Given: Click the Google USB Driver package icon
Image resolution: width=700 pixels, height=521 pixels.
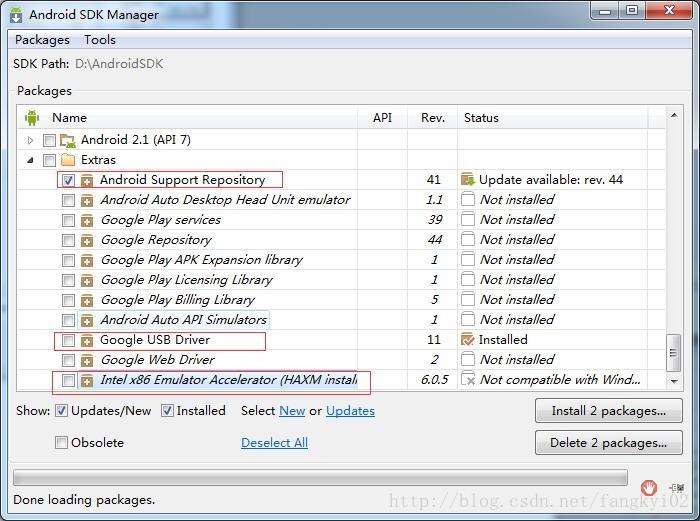Looking at the screenshot, I should click(x=87, y=340).
